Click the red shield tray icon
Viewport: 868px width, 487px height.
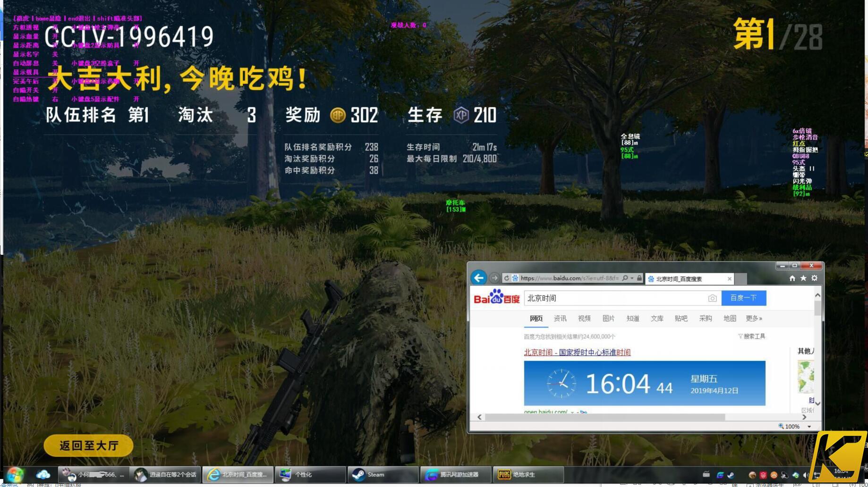point(763,475)
